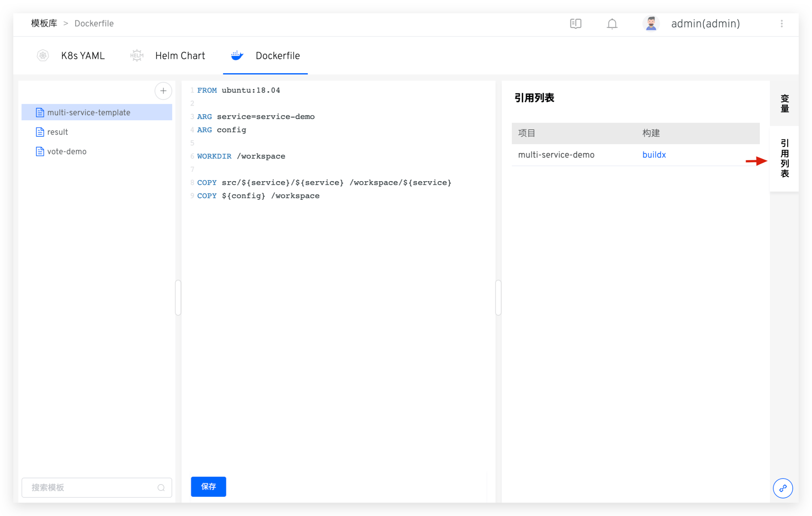Click the admin user avatar
The width and height of the screenshot is (812, 516).
651,24
